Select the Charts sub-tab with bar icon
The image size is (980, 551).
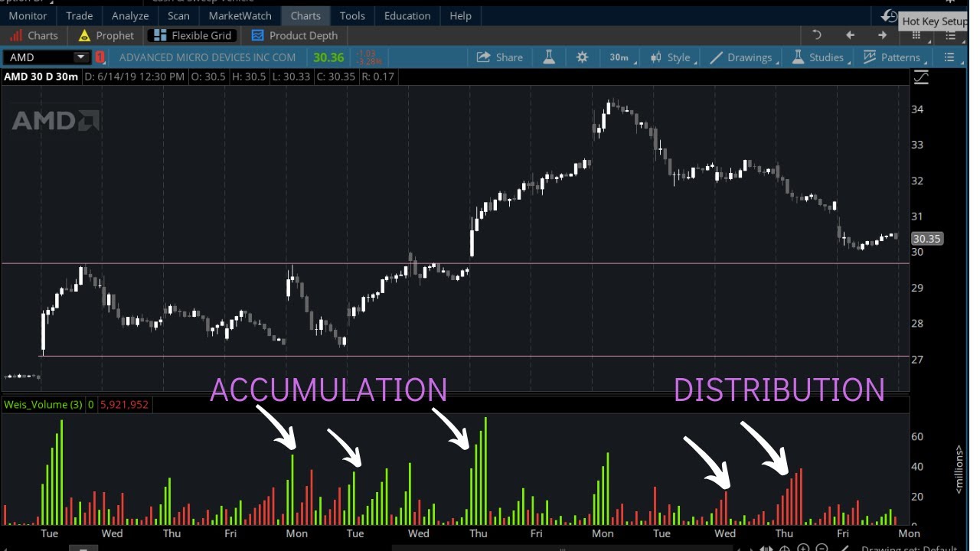[34, 35]
